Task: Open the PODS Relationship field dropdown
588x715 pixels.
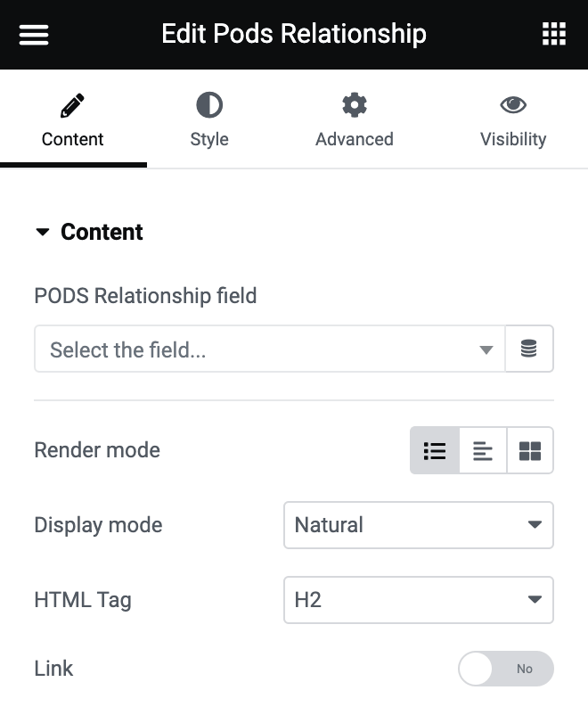Action: [x=269, y=349]
